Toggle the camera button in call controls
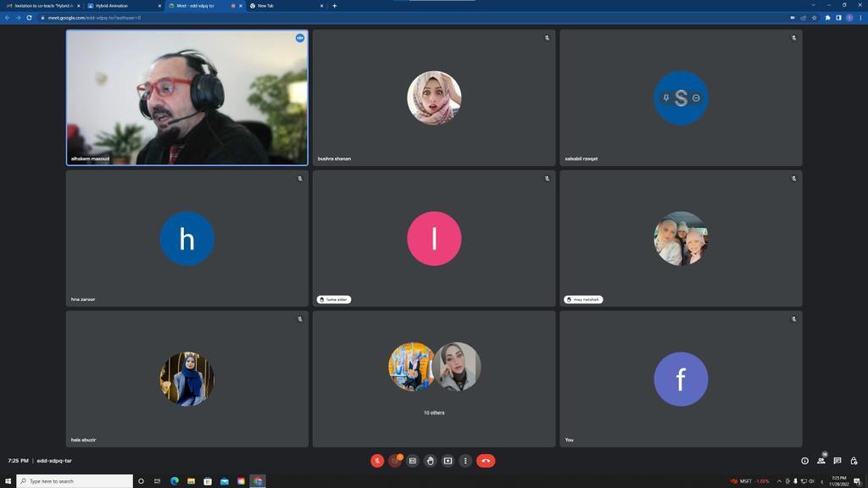868x488 pixels. click(395, 461)
